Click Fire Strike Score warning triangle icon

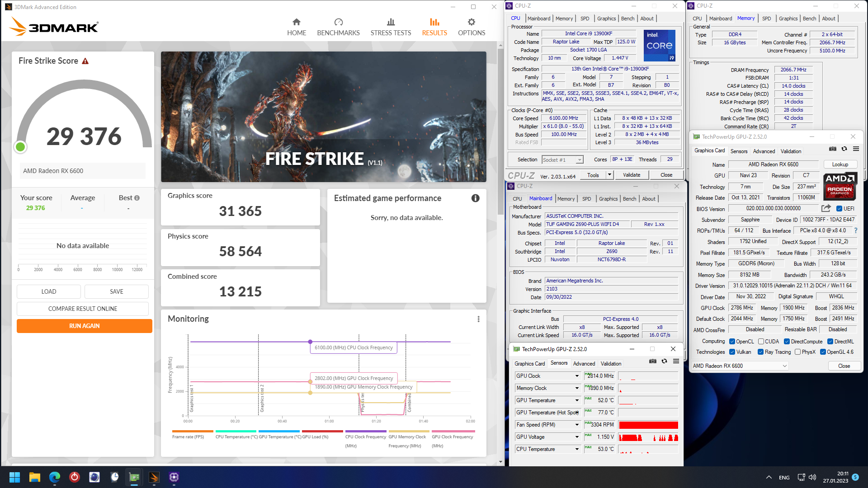tap(85, 61)
